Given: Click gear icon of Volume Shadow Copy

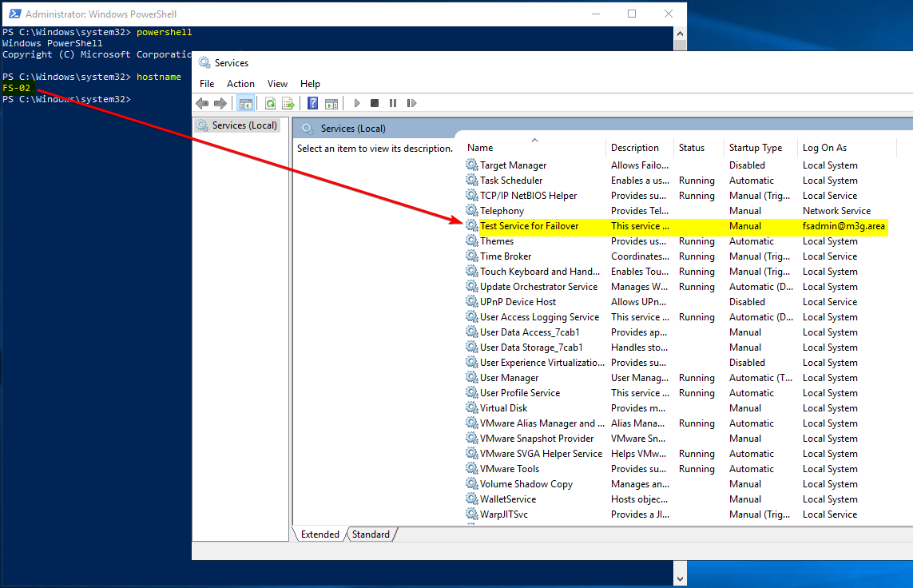Looking at the screenshot, I should point(471,483).
